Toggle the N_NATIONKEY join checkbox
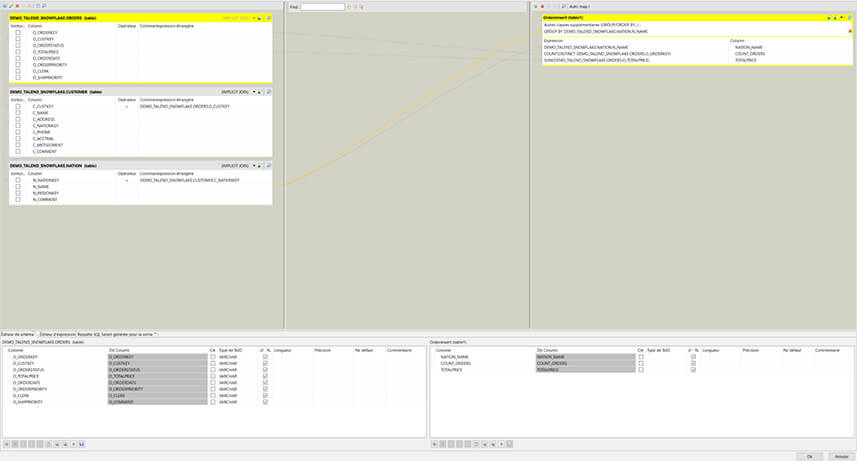 pyautogui.click(x=18, y=180)
